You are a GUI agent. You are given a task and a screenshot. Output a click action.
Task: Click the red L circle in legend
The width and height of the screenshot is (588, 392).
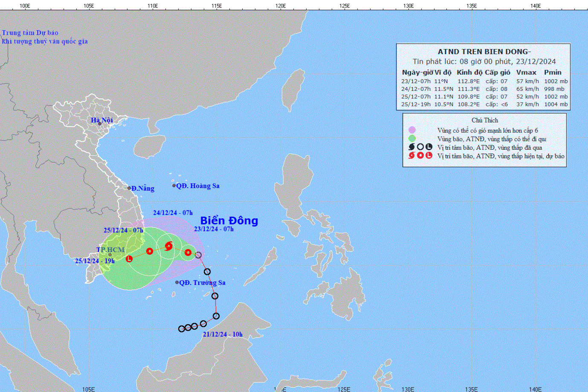429,156
